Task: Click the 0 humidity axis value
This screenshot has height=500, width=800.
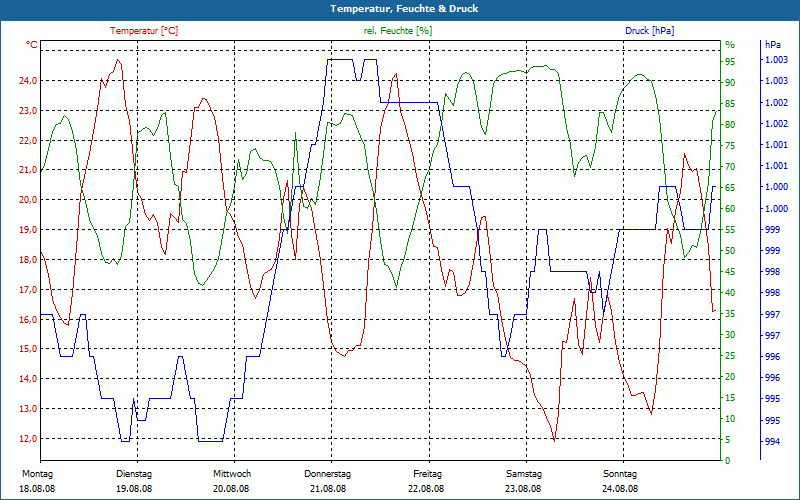Action: [x=728, y=461]
